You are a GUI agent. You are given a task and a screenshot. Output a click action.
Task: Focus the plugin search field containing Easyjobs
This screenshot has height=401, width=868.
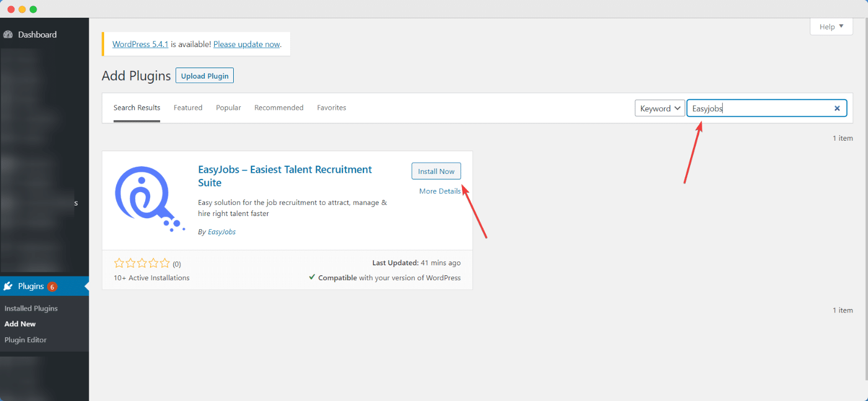click(x=767, y=109)
